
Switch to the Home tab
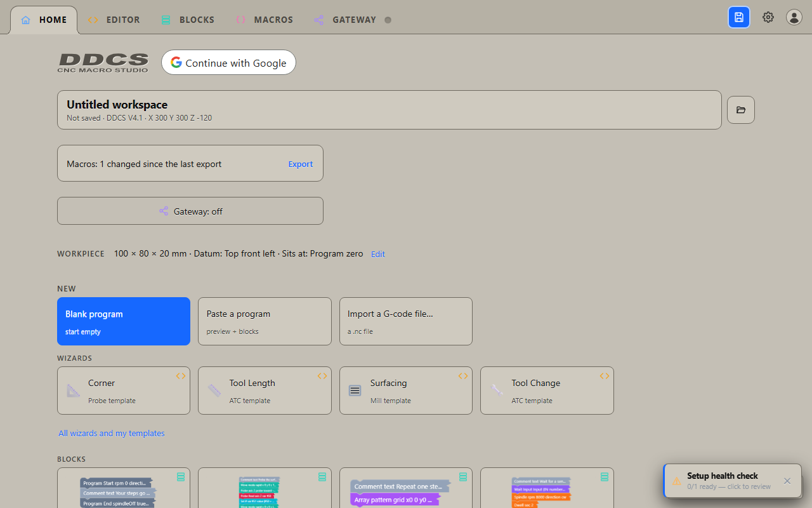coord(44,20)
